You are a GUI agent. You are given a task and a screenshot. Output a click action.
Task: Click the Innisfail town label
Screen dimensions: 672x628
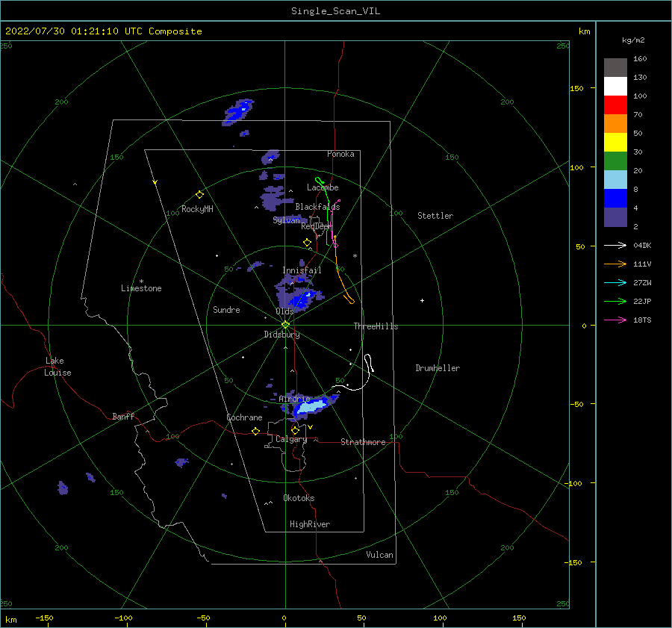[x=302, y=270]
